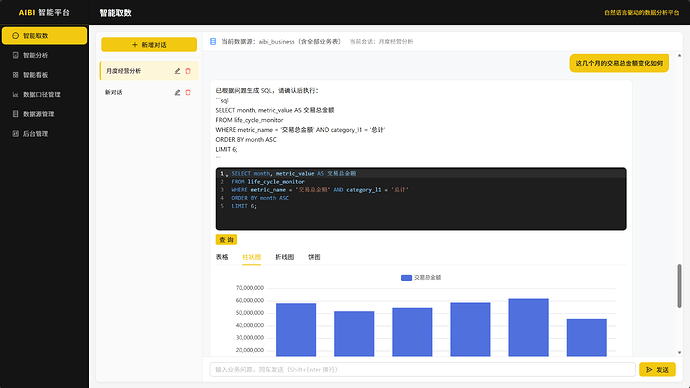690x388 pixels.
Task: Click the 智能看板 grid icon
Action: coord(15,75)
